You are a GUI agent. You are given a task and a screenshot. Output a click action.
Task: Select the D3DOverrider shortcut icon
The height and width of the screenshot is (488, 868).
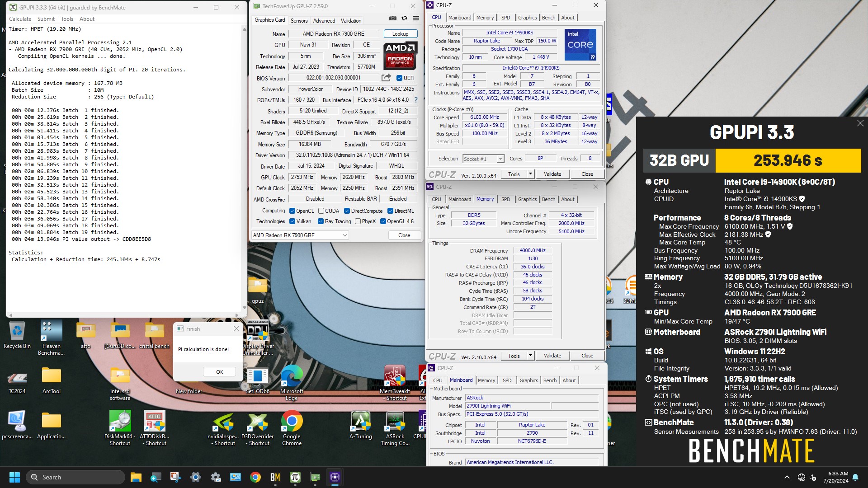pyautogui.click(x=258, y=429)
